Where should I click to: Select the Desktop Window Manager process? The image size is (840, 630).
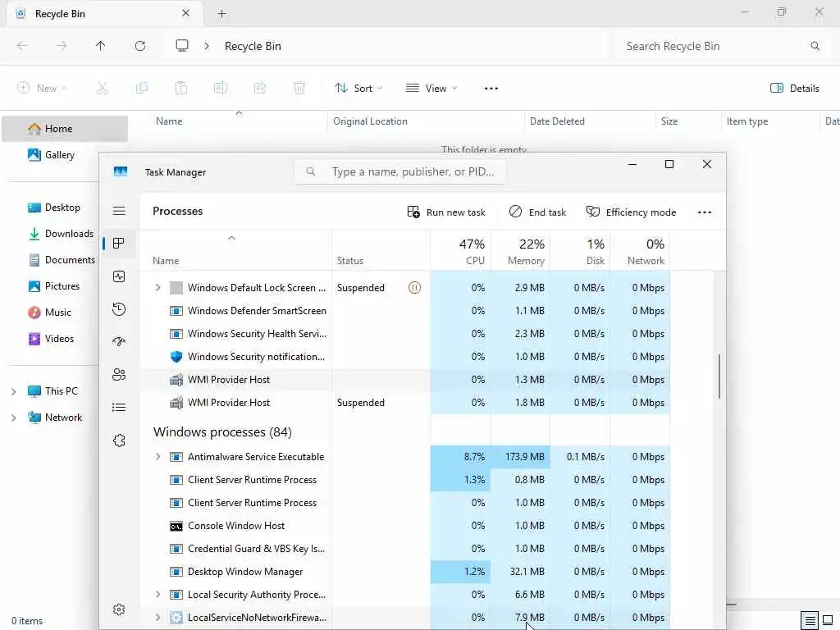click(x=405, y=572)
